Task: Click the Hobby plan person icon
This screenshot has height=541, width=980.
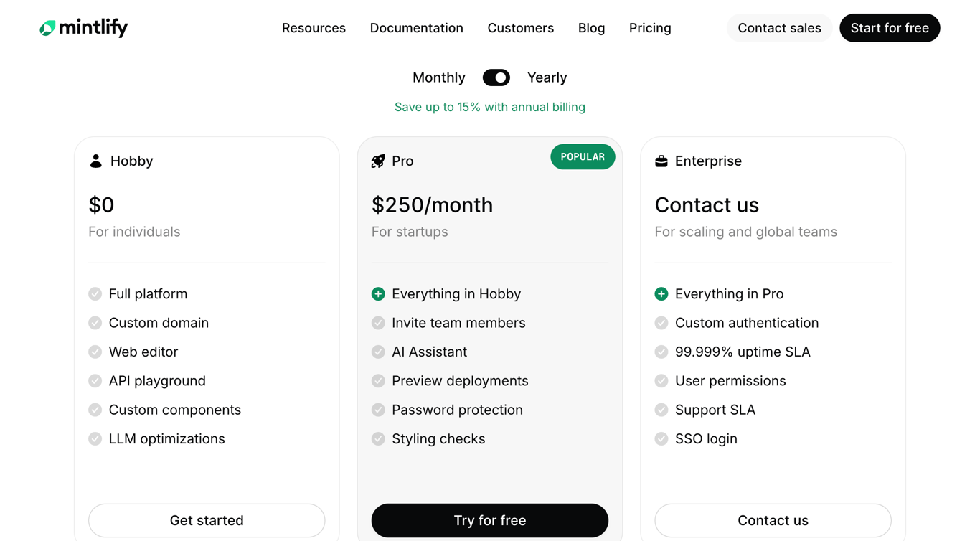Action: click(x=95, y=161)
